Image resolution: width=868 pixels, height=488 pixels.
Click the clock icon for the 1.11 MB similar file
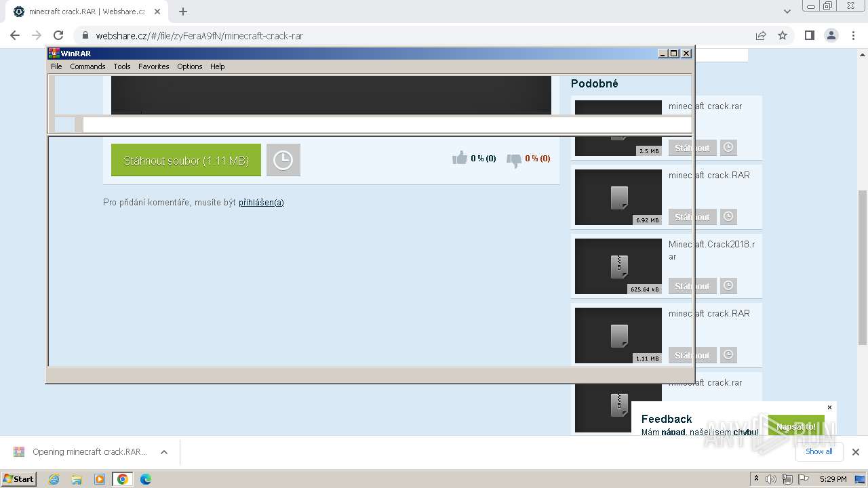pos(728,355)
